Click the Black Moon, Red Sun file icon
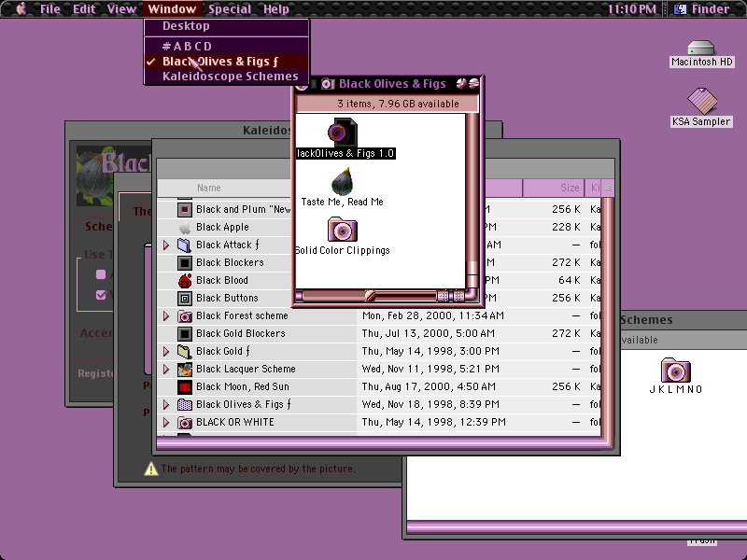Screen dimensions: 747x560 pos(185,386)
